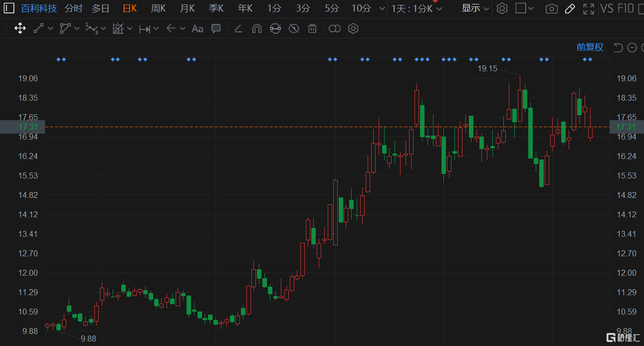Activate the pencil drawing icon

(x=570, y=8)
